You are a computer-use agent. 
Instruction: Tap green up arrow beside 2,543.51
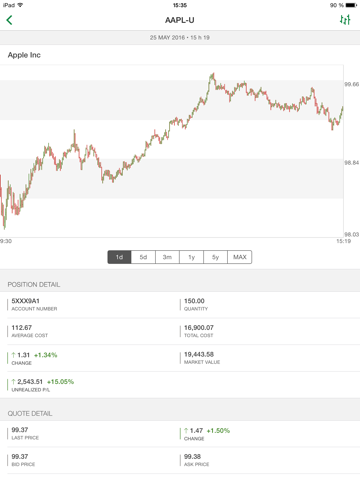13,382
